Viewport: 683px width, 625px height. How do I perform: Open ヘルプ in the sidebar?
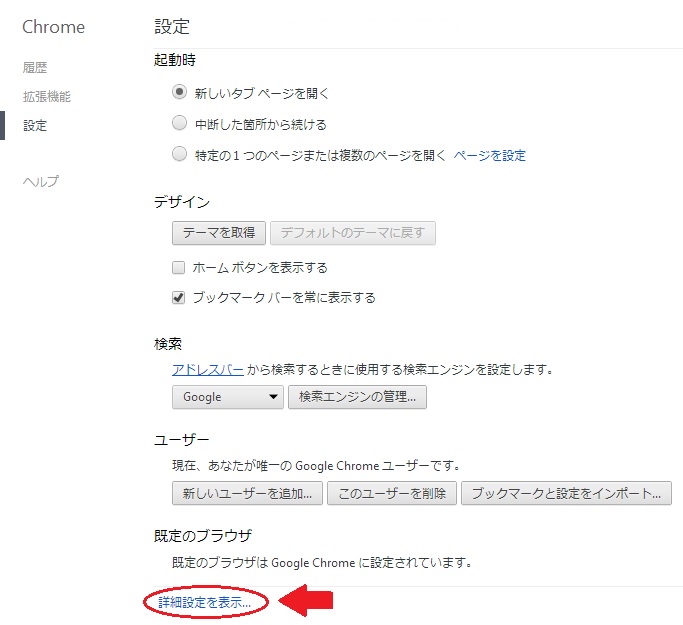(x=41, y=181)
